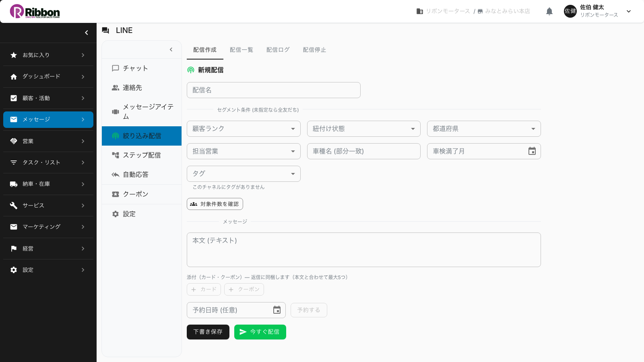
Task: Open 顧客・活動 in the main sidebar
Action: (x=48, y=98)
